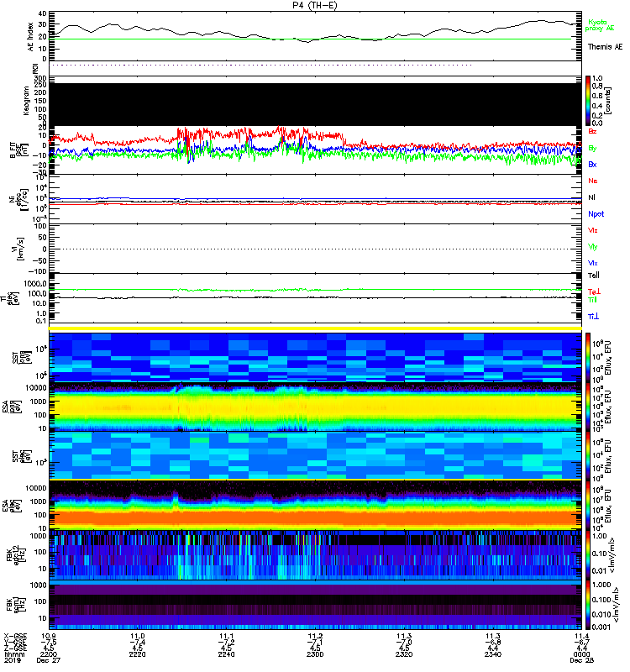Click the 2340 time tick label

click(x=492, y=654)
